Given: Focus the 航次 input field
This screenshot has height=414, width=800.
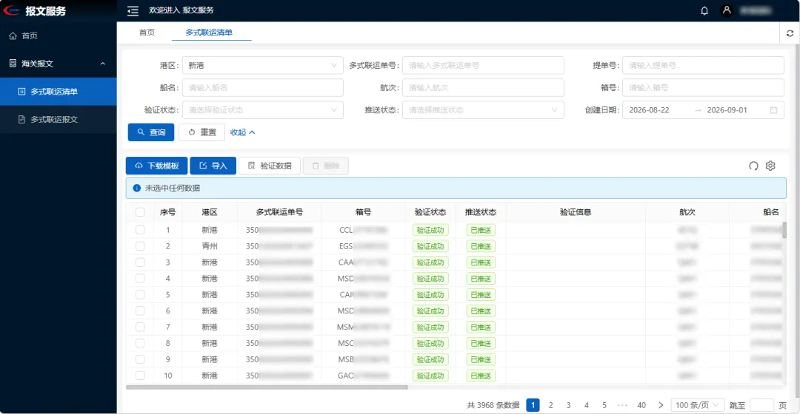Looking at the screenshot, I should point(483,88).
